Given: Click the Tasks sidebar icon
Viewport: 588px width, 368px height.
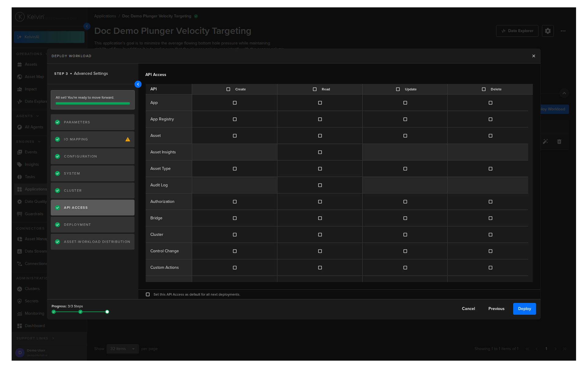Looking at the screenshot, I should [20, 177].
